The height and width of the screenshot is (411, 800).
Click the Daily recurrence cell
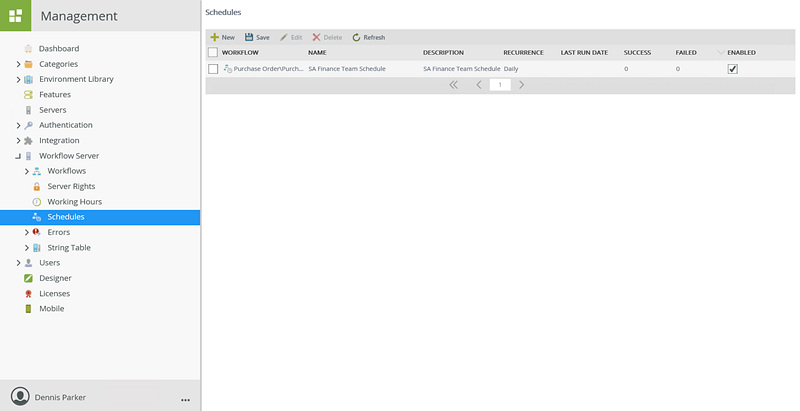pyautogui.click(x=511, y=68)
